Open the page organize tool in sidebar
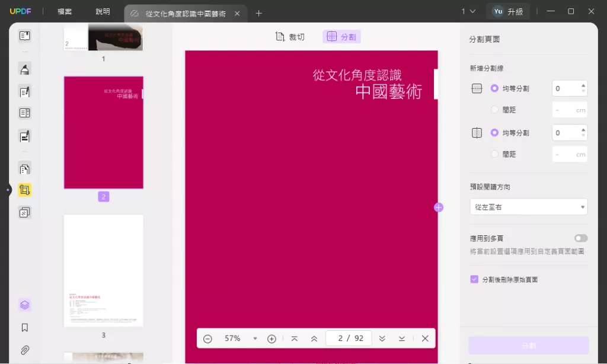607x364 pixels. [x=24, y=169]
